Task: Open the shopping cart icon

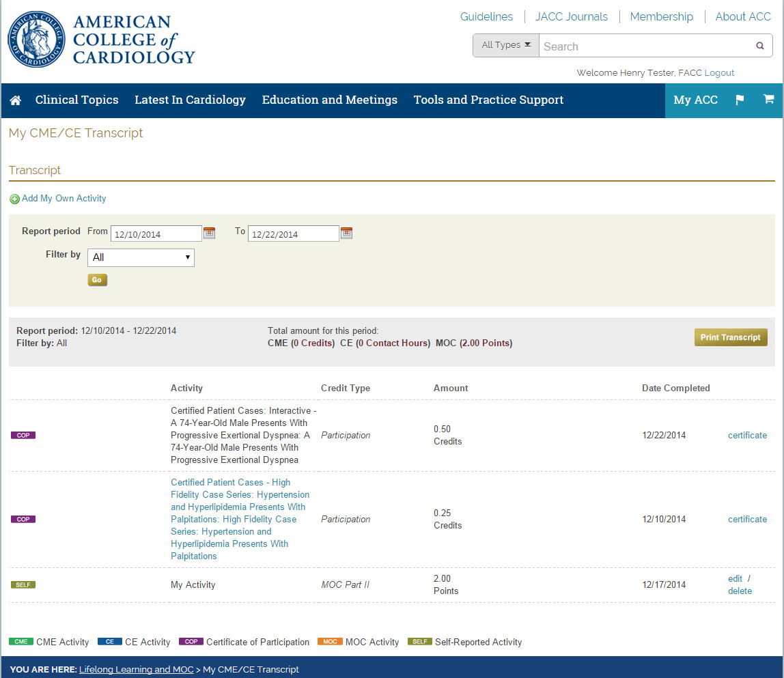Action: [768, 100]
